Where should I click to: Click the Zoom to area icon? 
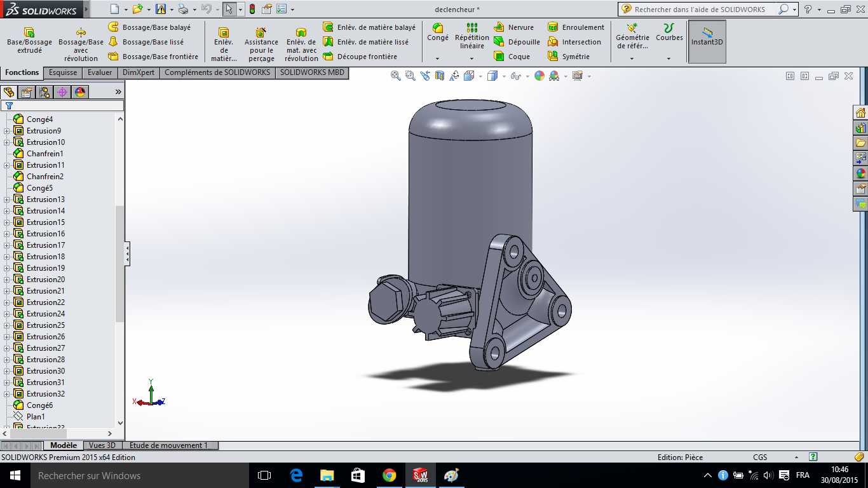410,76
